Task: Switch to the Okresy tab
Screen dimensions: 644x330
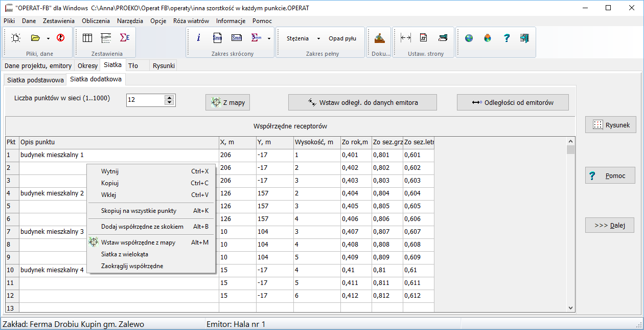Action: point(87,65)
